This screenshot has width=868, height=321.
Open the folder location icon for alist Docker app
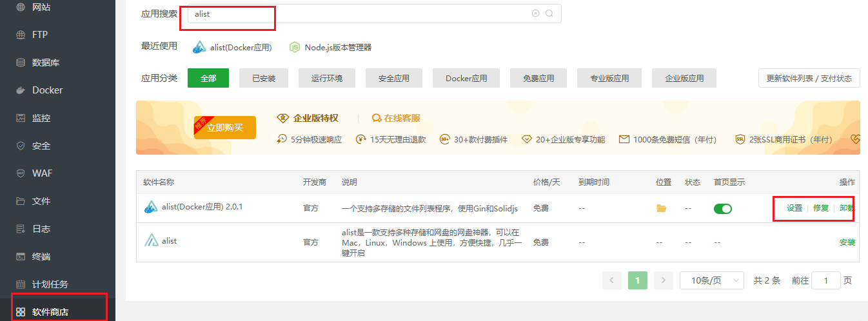coord(661,208)
